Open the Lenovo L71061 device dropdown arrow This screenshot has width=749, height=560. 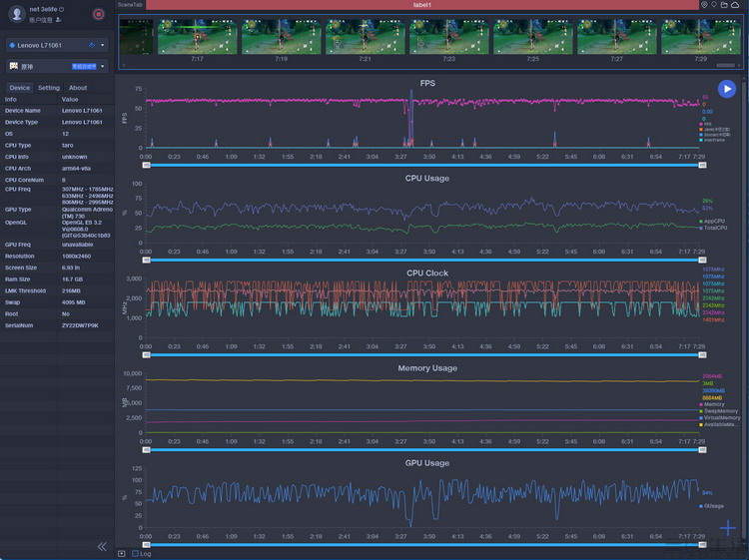pos(102,45)
